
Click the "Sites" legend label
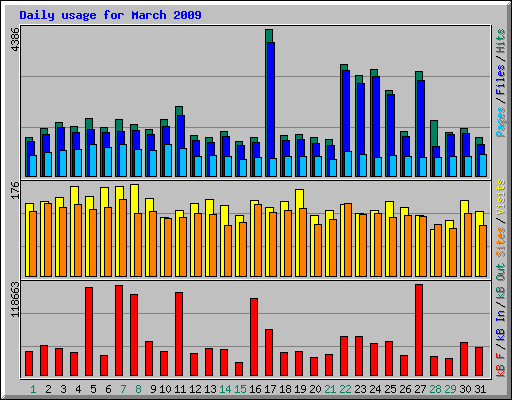[501, 241]
